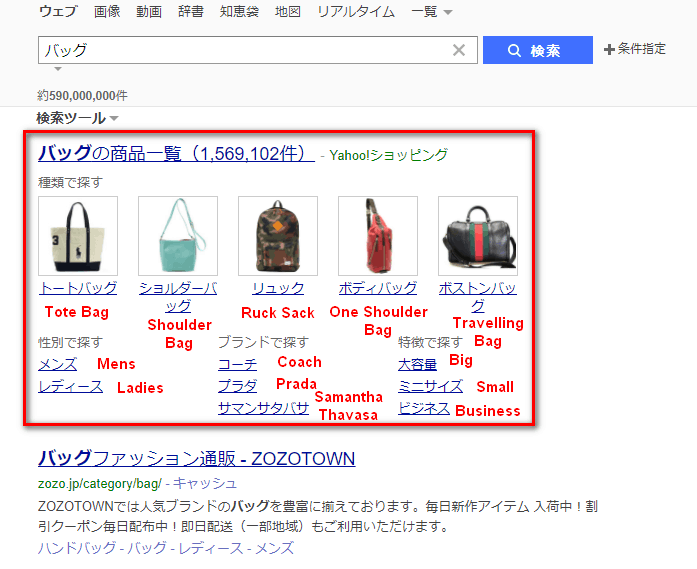Switch to 動画 tab

[149, 11]
